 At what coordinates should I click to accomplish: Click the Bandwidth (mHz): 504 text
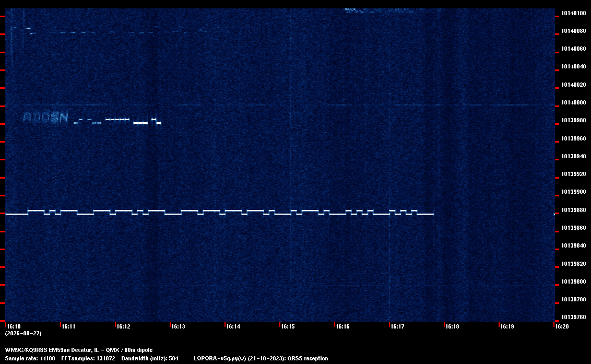click(150, 358)
